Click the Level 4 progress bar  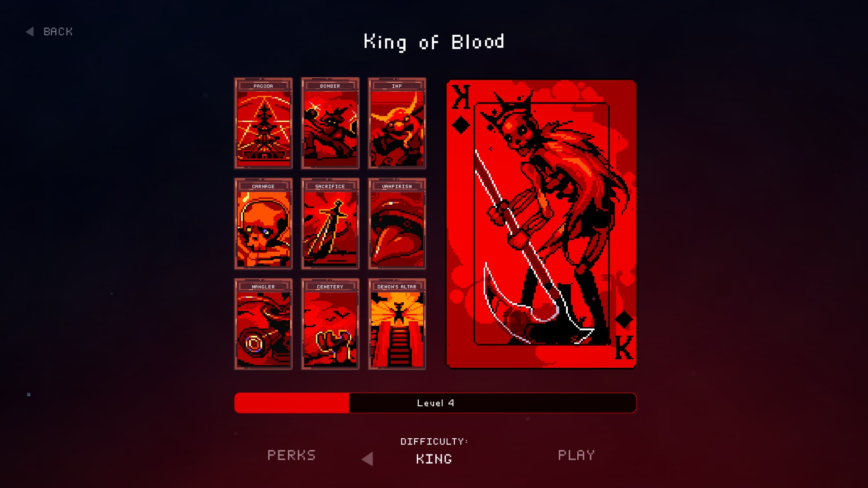tap(435, 403)
